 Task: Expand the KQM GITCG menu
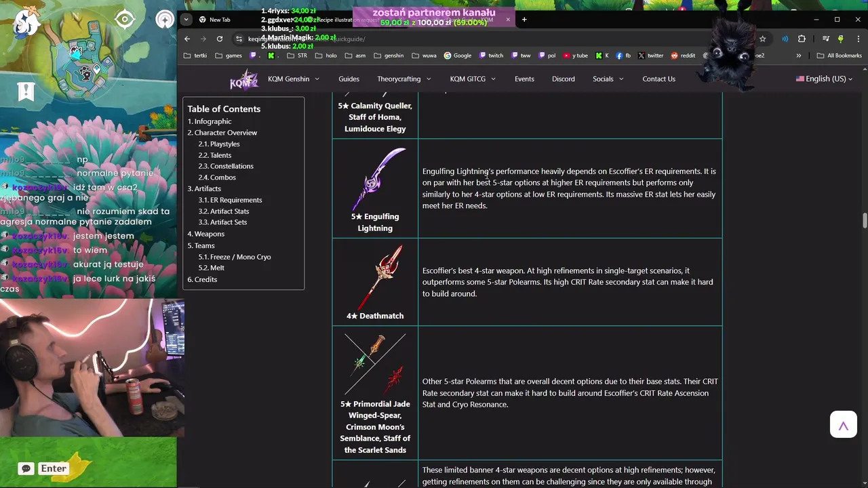tap(473, 79)
